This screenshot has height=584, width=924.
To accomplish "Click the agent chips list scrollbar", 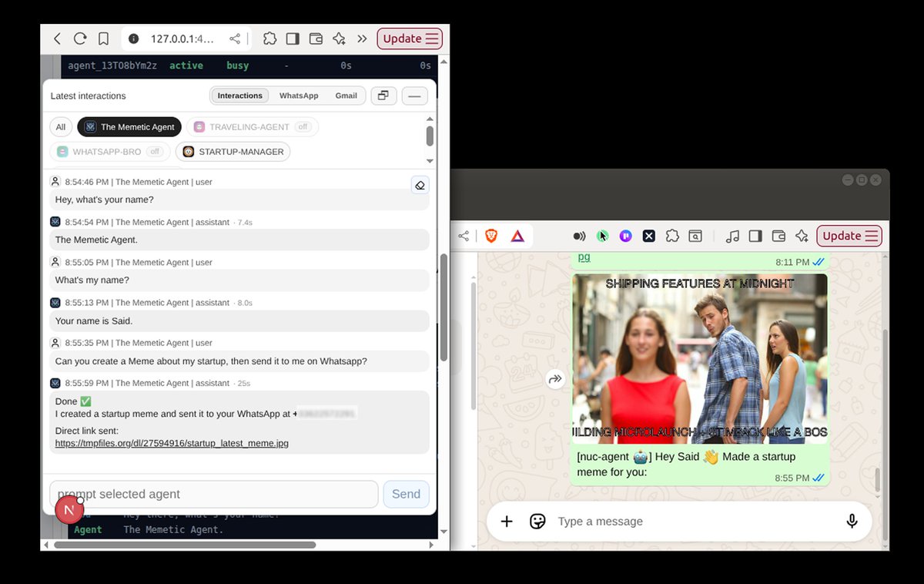I will (x=430, y=137).
